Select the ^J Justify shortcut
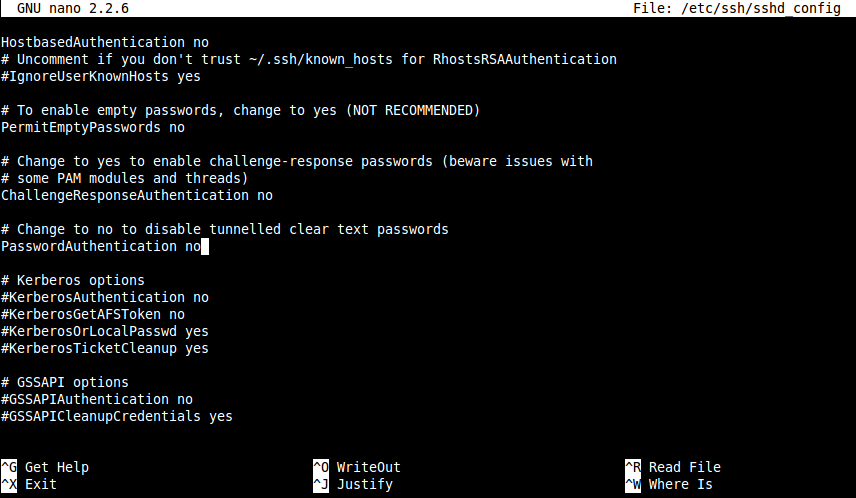Image resolution: width=856 pixels, height=498 pixels. [353, 484]
